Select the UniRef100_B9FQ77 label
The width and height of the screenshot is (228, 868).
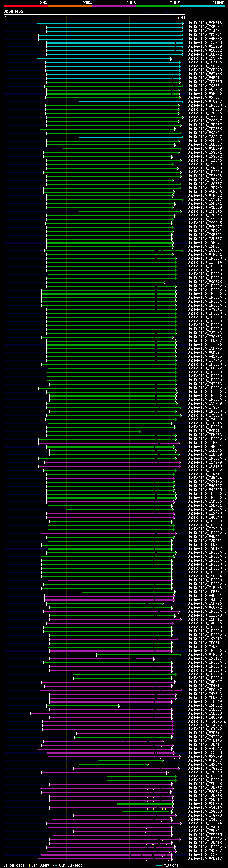pyautogui.click(x=204, y=66)
